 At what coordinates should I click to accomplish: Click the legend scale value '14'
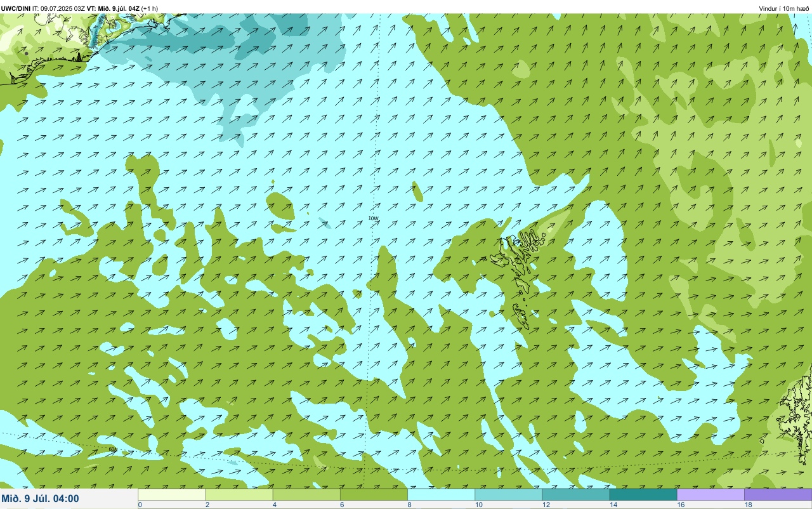tap(613, 505)
